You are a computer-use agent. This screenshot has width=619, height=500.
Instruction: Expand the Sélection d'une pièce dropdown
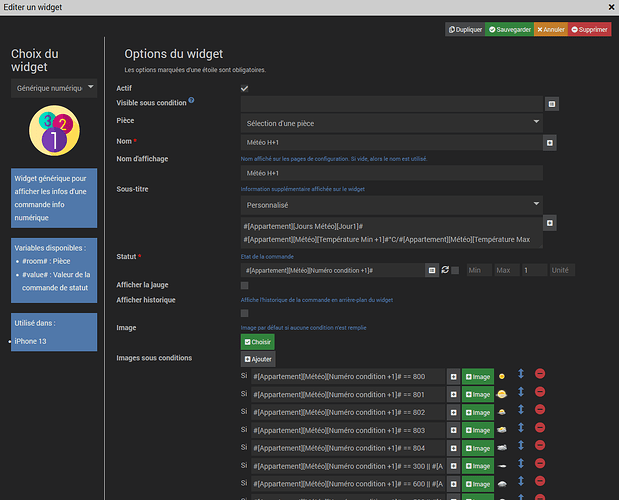pyautogui.click(x=392, y=122)
